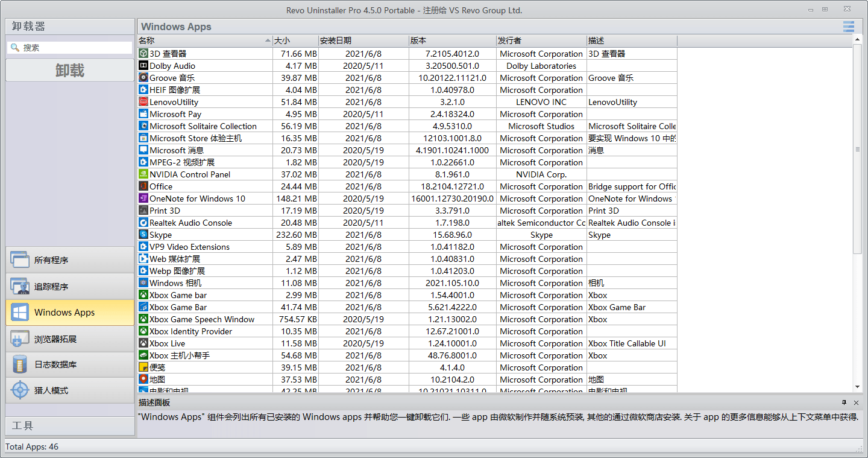This screenshot has height=458, width=868.
Task: Open the 日志数据库 sidebar icon
Action: 20,364
